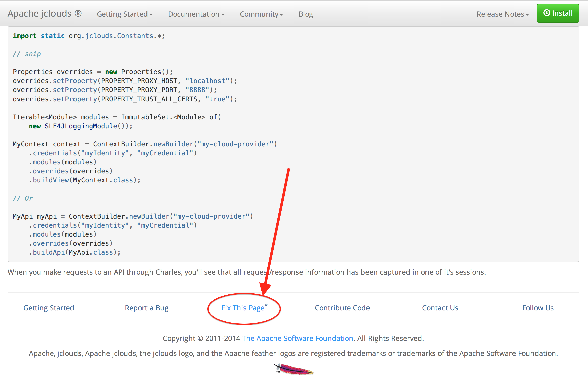
Task: Click the Apache jclouds brand title
Action: [44, 13]
